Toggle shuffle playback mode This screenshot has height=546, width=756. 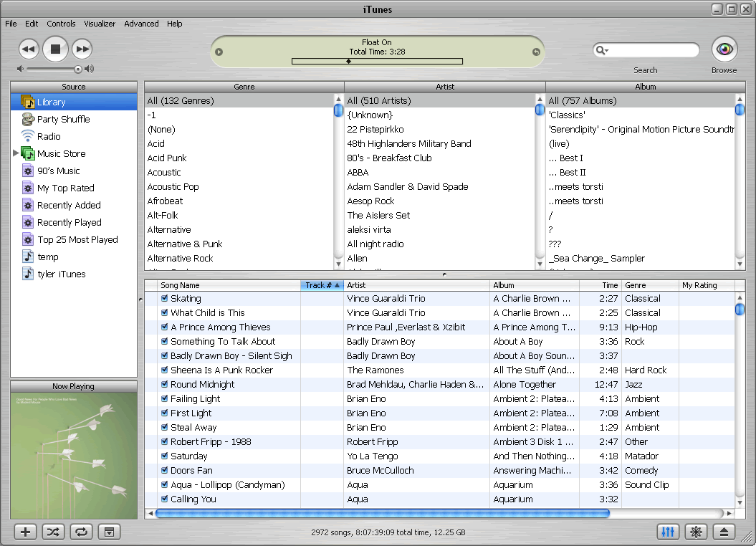click(52, 532)
